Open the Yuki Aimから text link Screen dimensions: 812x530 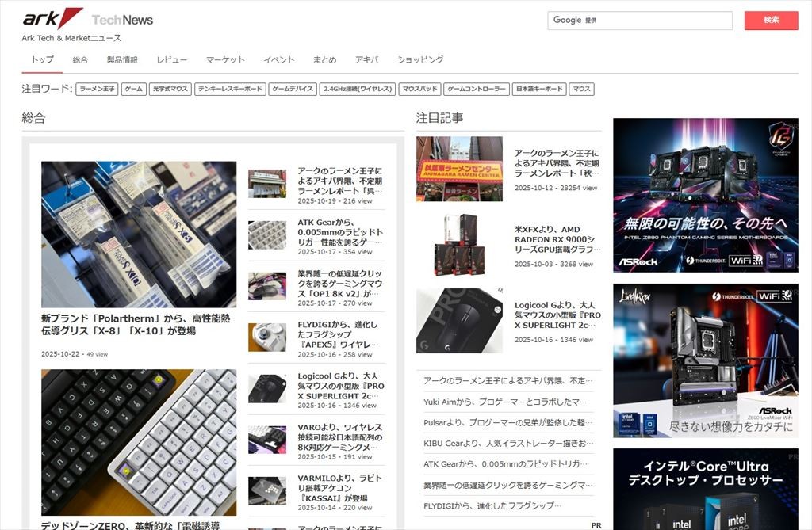505,402
